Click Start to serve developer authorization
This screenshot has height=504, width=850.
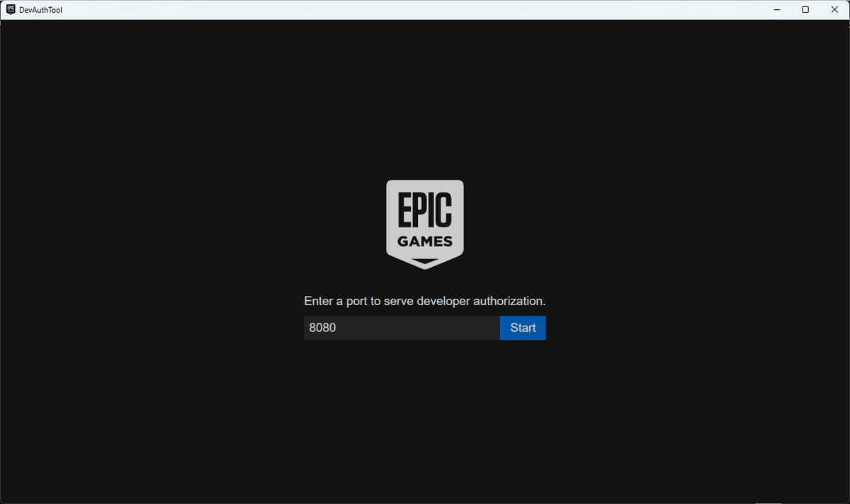[523, 327]
